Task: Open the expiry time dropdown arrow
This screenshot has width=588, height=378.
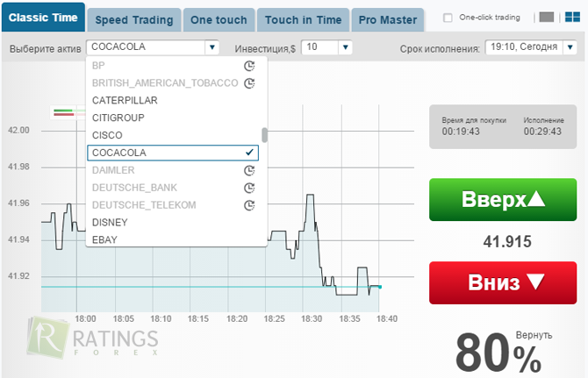Action: [570, 47]
